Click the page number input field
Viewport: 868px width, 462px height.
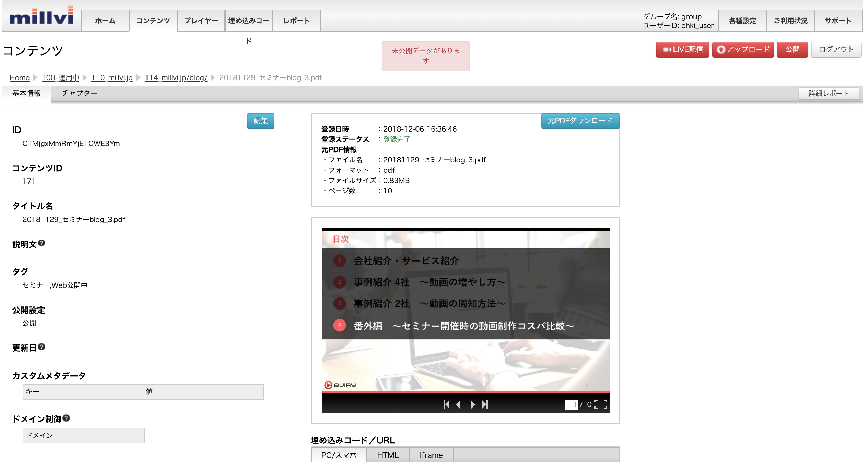tap(571, 404)
